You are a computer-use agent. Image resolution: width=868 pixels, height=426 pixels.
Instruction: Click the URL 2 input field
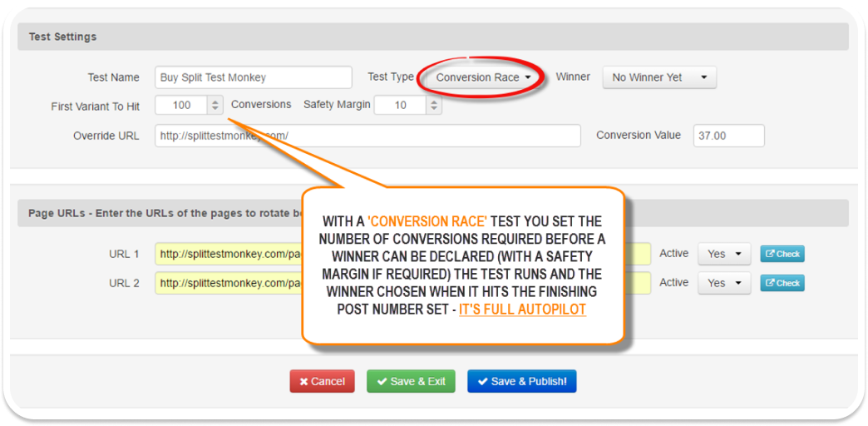[403, 283]
